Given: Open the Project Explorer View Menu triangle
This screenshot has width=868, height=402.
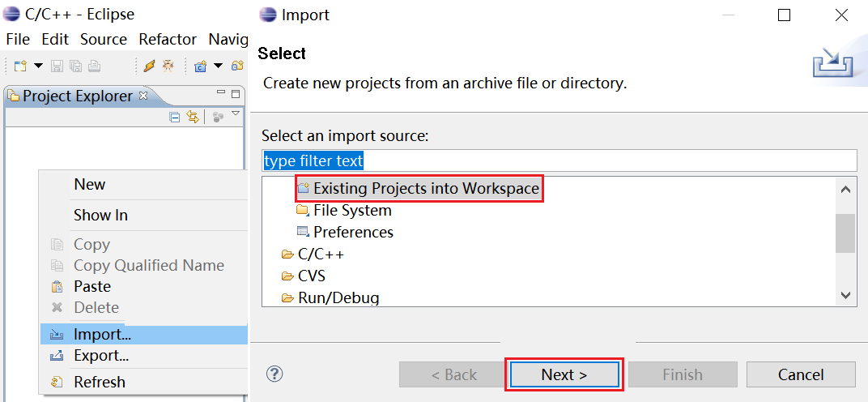Looking at the screenshot, I should [x=236, y=114].
